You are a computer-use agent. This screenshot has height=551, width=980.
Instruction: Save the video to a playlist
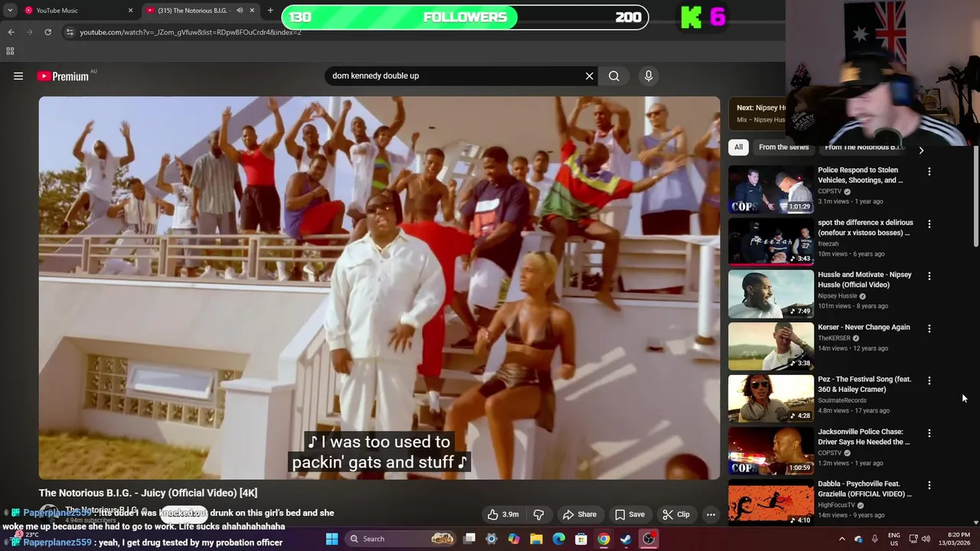pyautogui.click(x=630, y=514)
